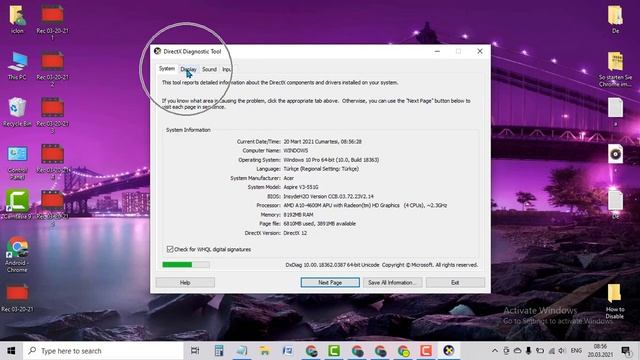The image size is (640, 360).
Task: Switch to the System tab
Action: [x=167, y=69]
